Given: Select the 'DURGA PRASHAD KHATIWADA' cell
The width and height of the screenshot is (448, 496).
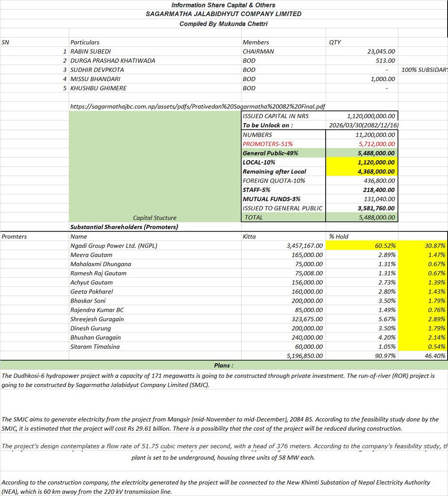Looking at the screenshot, I should coord(155,61).
